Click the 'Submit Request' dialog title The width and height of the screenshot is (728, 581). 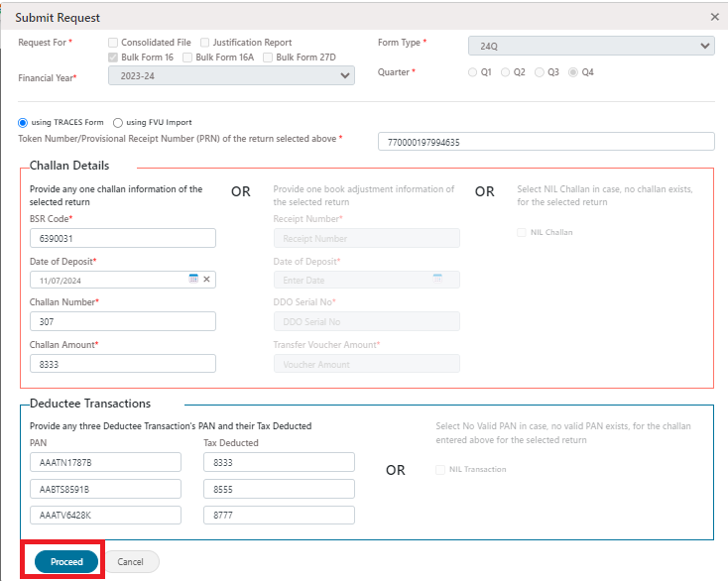tap(58, 18)
